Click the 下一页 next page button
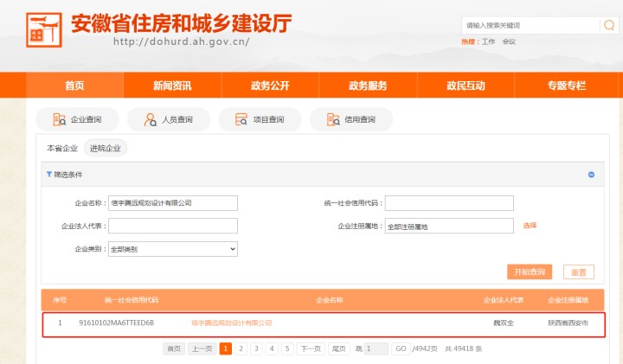 pyautogui.click(x=311, y=348)
